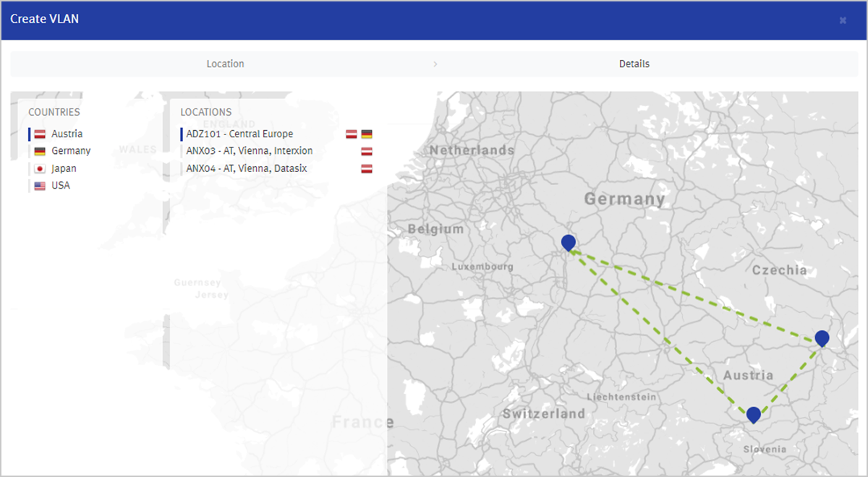Viewport: 868px width, 477px height.
Task: Click the COUNTRIES panel heading
Action: (54, 112)
